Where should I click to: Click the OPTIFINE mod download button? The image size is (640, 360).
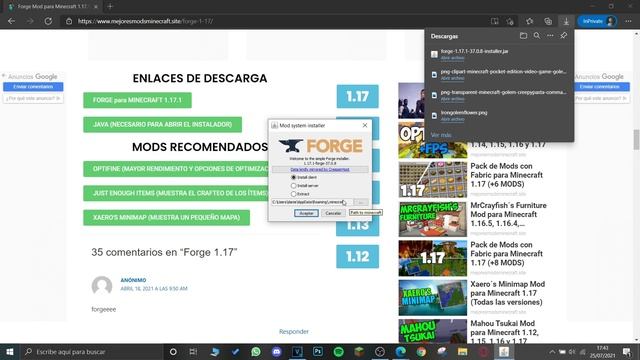(176, 169)
